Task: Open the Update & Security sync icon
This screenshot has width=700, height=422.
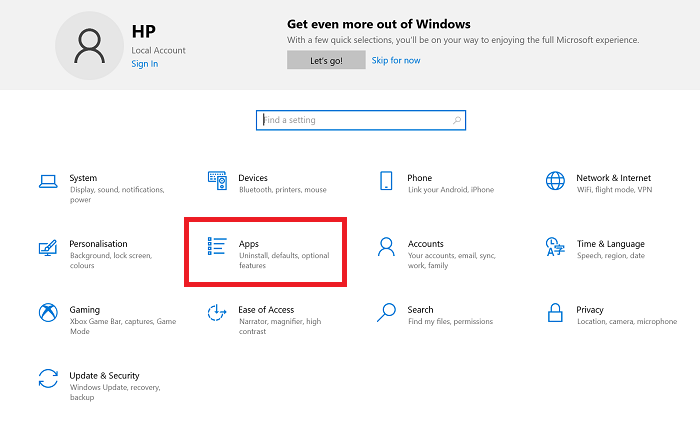Action: point(48,379)
